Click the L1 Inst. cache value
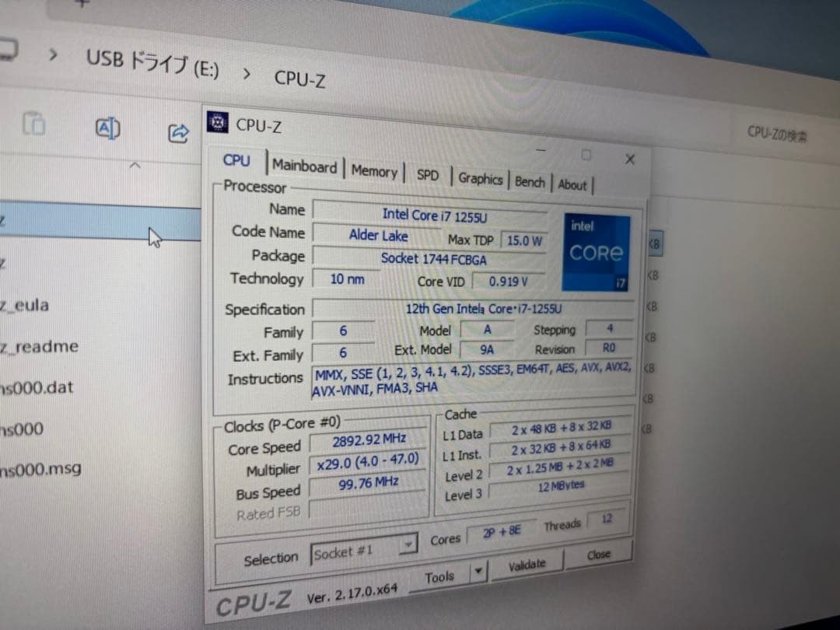 [x=560, y=446]
